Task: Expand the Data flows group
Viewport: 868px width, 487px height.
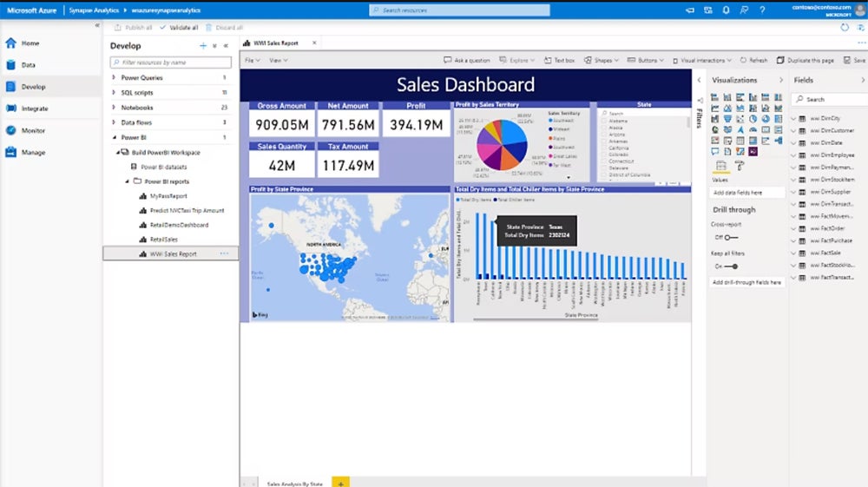Action: (x=114, y=122)
